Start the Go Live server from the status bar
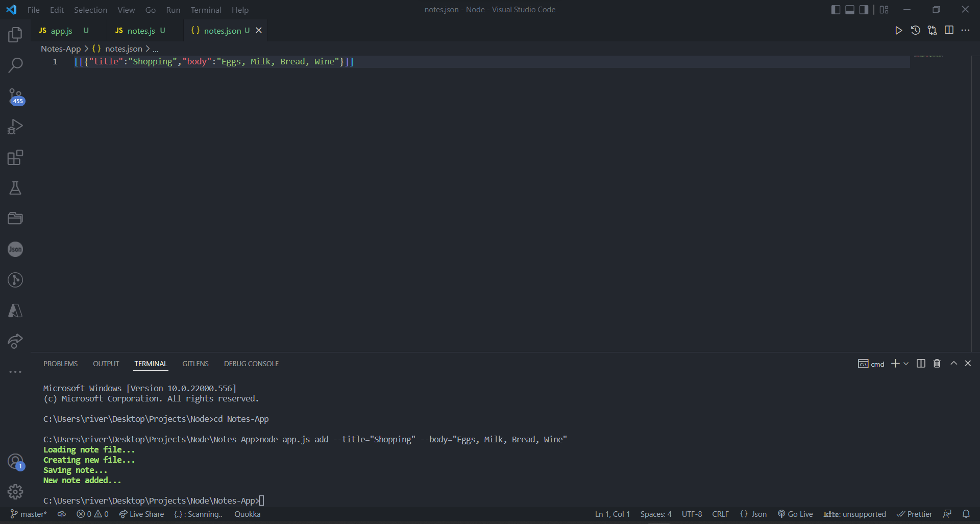This screenshot has width=980, height=524. pos(795,514)
